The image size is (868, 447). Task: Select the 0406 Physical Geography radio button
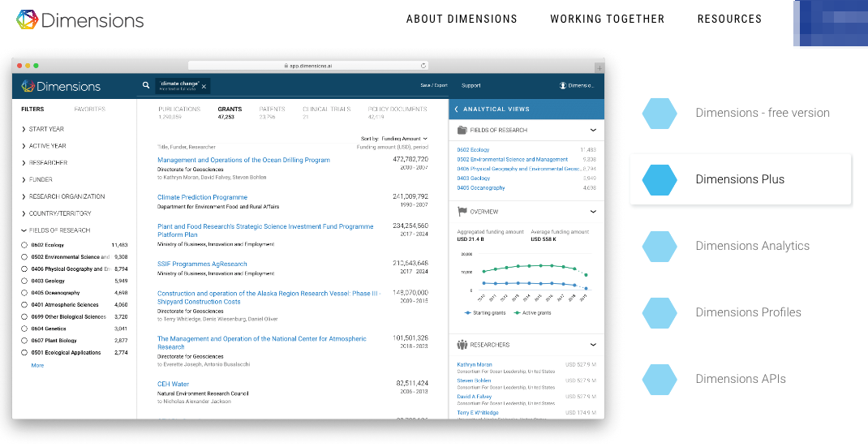point(24,269)
